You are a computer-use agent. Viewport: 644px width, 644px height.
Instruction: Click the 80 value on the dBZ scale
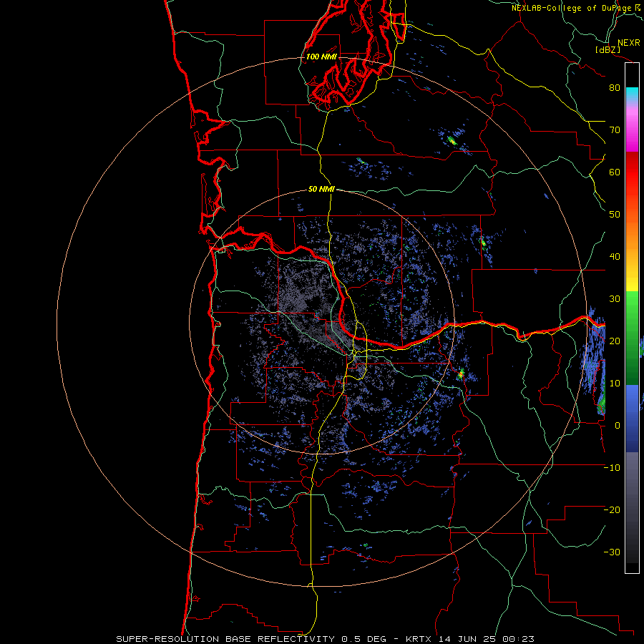pos(615,88)
